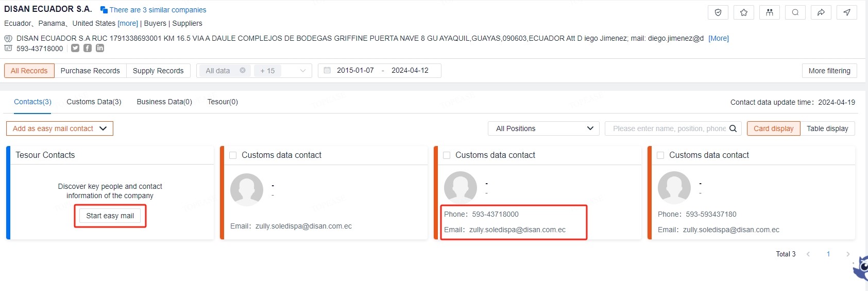
Task: Click [more] link after United States
Action: click(128, 23)
